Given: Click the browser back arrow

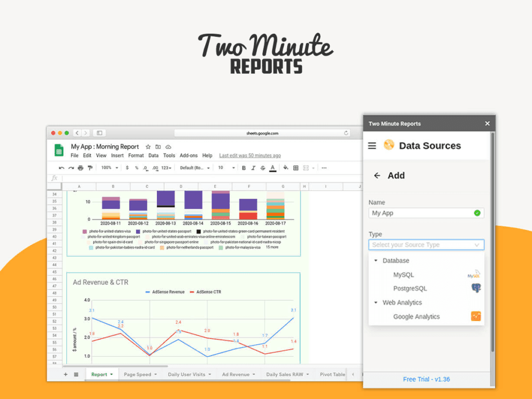Looking at the screenshot, I should pyautogui.click(x=77, y=133).
